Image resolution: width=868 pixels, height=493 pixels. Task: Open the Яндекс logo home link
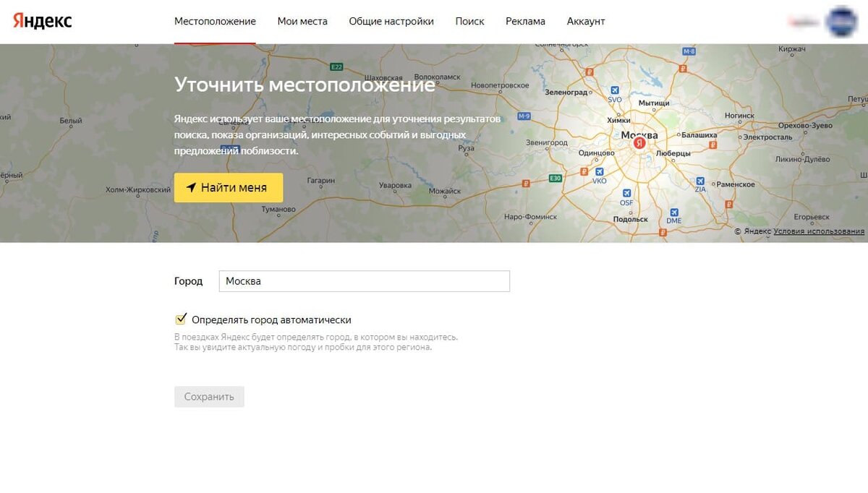point(43,21)
